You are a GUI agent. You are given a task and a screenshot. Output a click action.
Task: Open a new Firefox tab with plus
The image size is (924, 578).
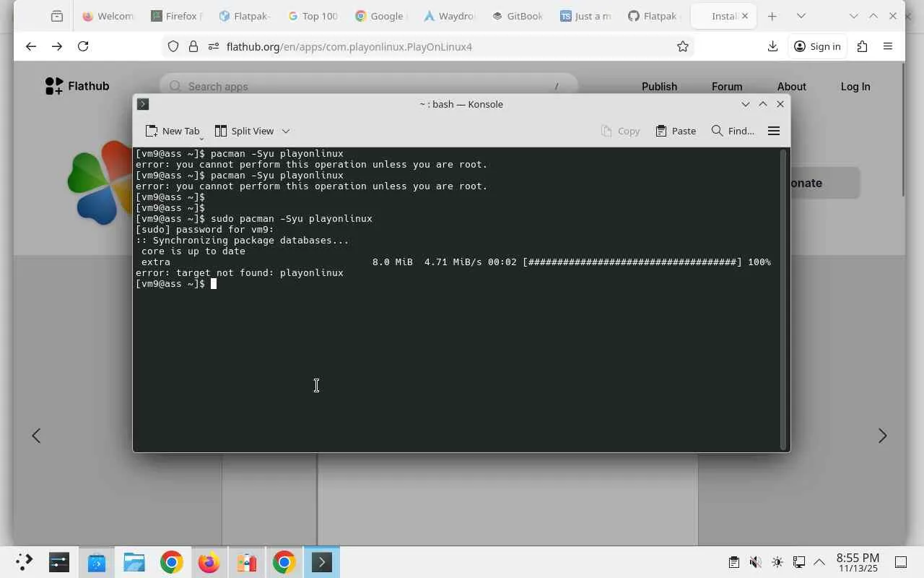point(772,16)
